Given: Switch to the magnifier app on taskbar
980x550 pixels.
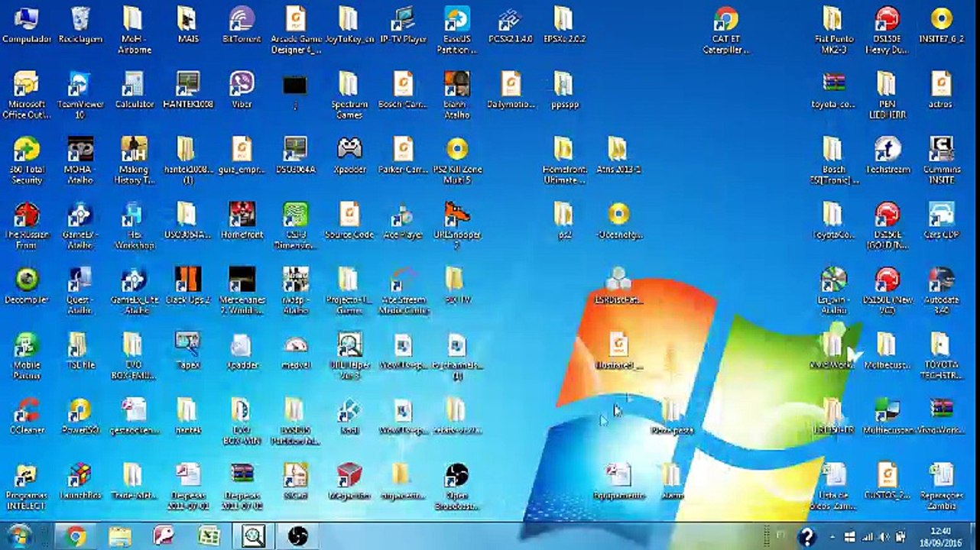Looking at the screenshot, I should (253, 536).
